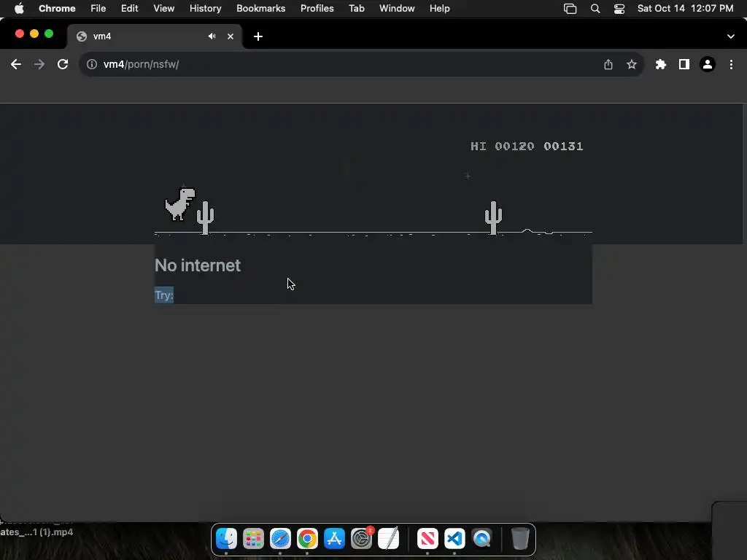Open the Profiles menu
The height and width of the screenshot is (560, 747).
(317, 9)
